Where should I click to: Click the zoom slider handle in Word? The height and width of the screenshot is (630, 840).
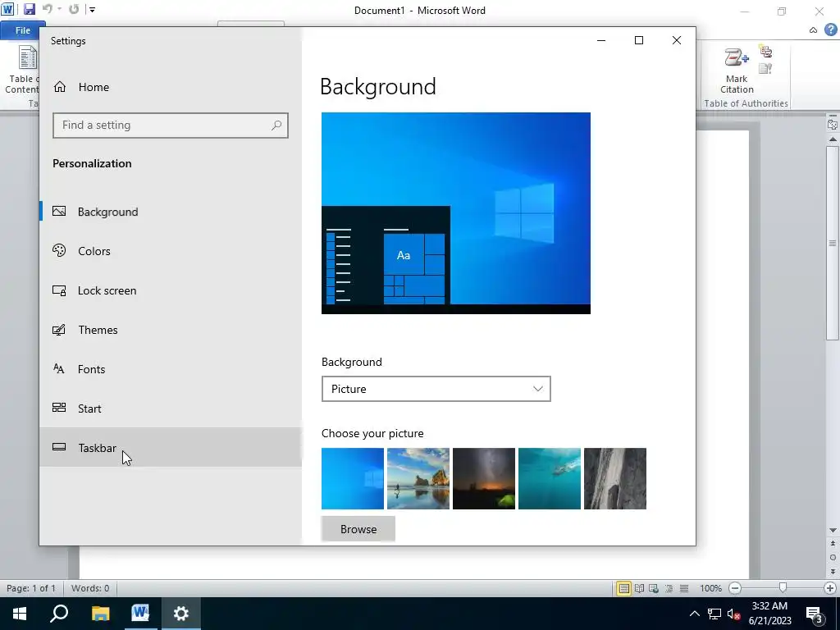pyautogui.click(x=783, y=587)
